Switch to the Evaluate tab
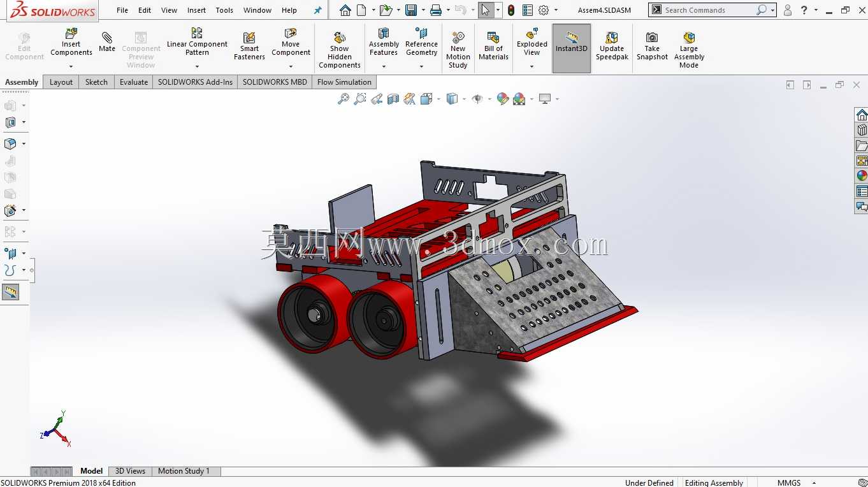868x487 pixels. [x=134, y=82]
